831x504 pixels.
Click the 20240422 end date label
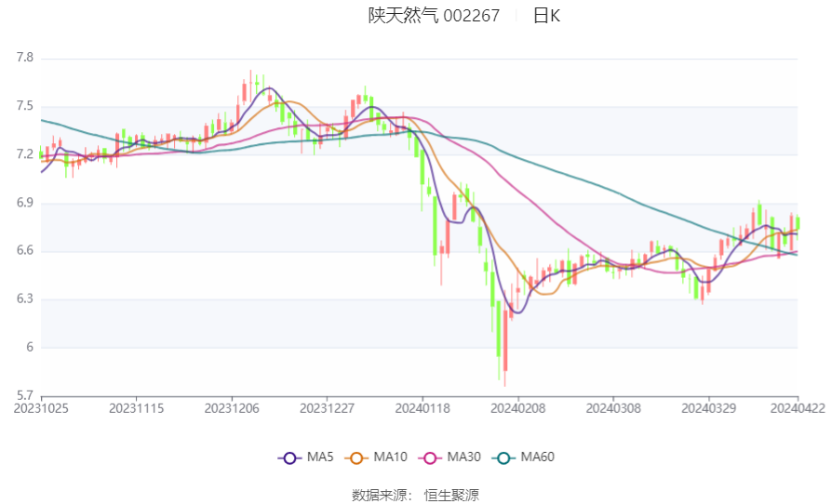tap(797, 408)
